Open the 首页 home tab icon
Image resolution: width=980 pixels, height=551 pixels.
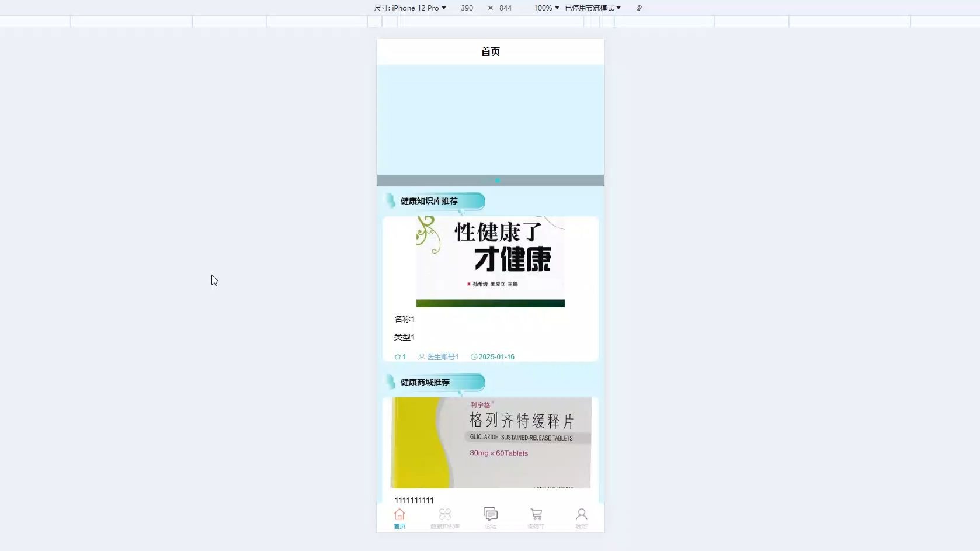(x=399, y=514)
